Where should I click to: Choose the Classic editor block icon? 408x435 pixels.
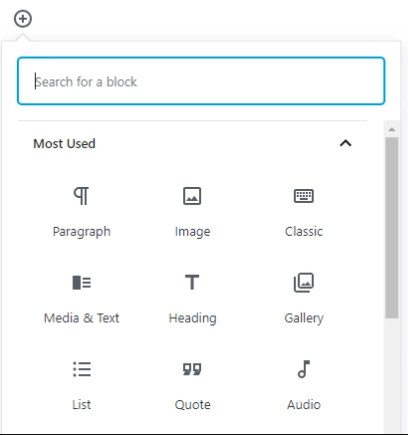click(x=304, y=196)
